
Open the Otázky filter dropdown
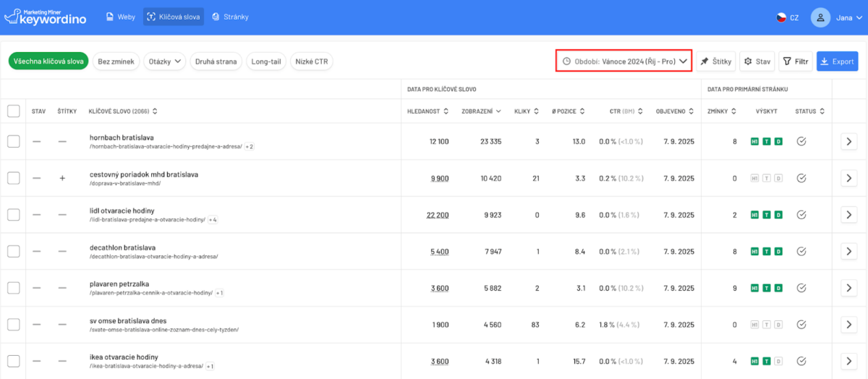(164, 61)
